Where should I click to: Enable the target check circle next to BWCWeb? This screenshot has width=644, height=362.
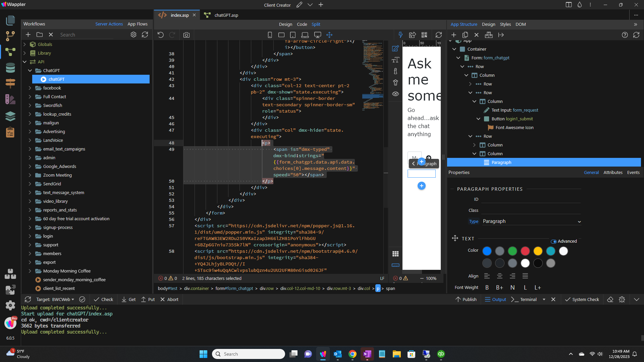pos(82,299)
